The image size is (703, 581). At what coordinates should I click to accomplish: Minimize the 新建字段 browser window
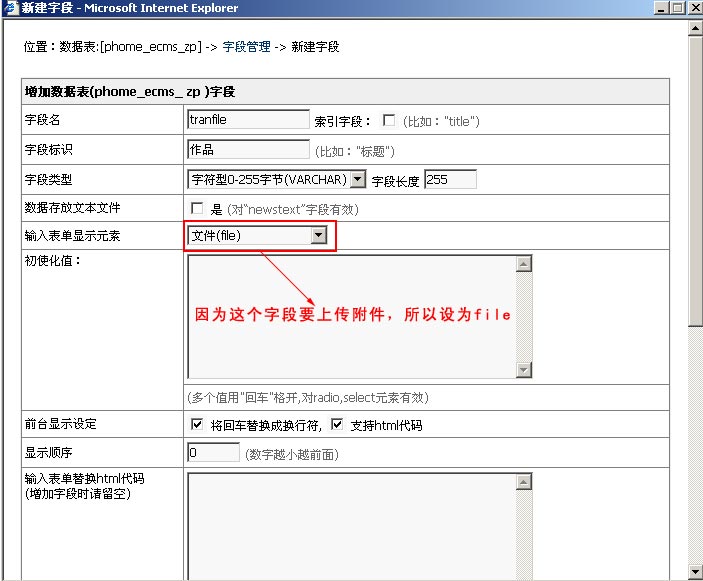point(659,8)
